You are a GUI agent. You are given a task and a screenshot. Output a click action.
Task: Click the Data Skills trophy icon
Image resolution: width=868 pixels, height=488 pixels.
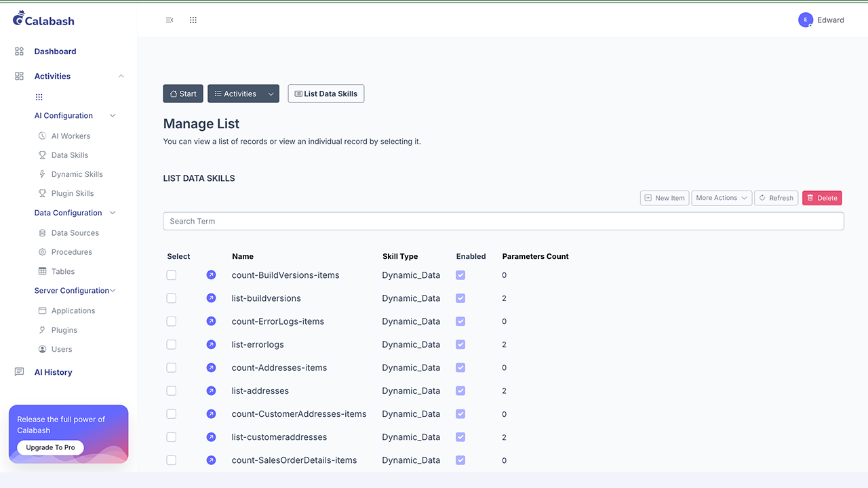click(x=42, y=155)
